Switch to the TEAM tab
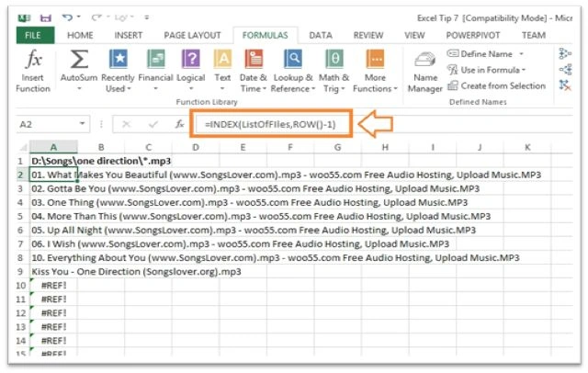The width and height of the screenshot is (588, 373). tap(534, 35)
